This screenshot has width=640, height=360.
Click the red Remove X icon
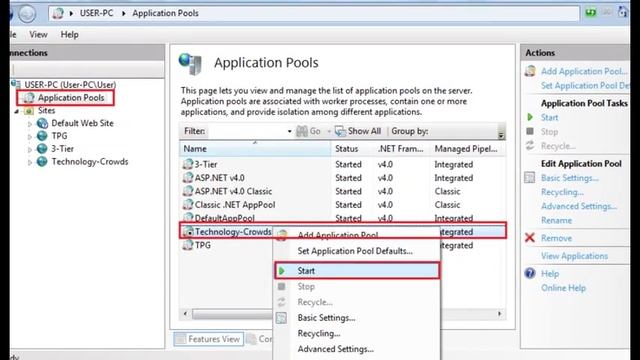coord(530,238)
